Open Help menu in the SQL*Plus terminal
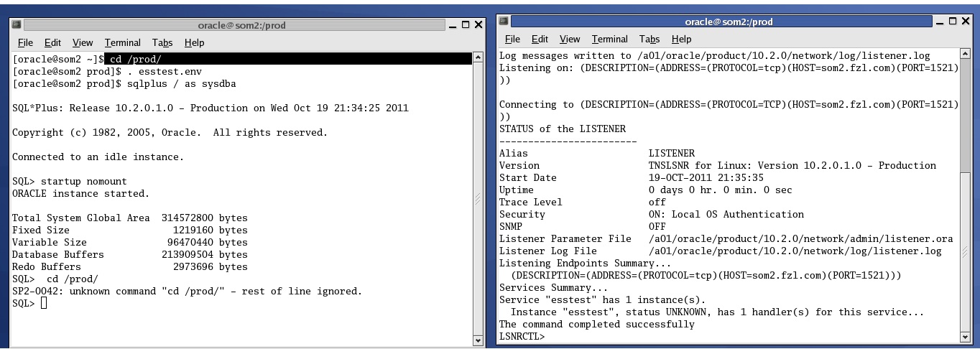Image resolution: width=980 pixels, height=349 pixels. coord(194,43)
